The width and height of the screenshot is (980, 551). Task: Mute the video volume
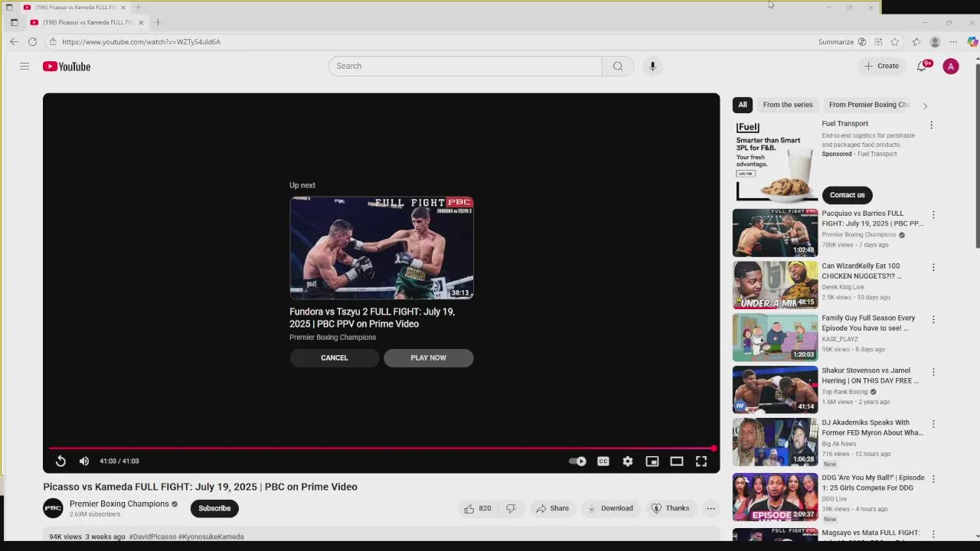tap(84, 461)
